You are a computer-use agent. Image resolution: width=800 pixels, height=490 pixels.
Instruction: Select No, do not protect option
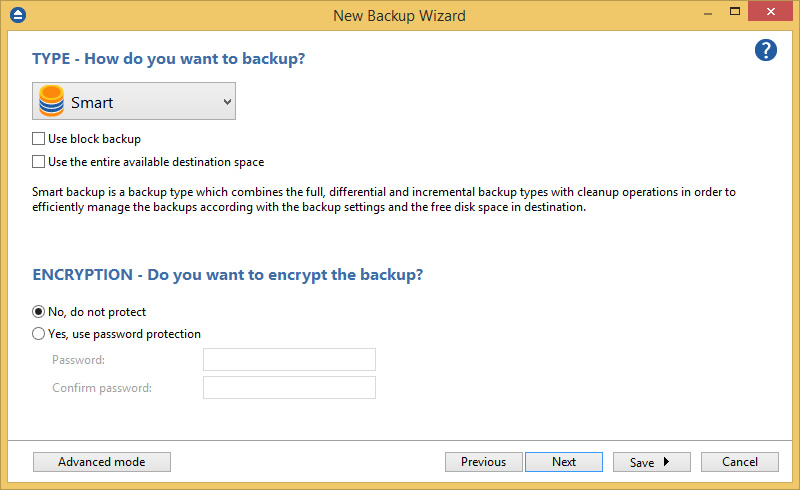point(39,312)
